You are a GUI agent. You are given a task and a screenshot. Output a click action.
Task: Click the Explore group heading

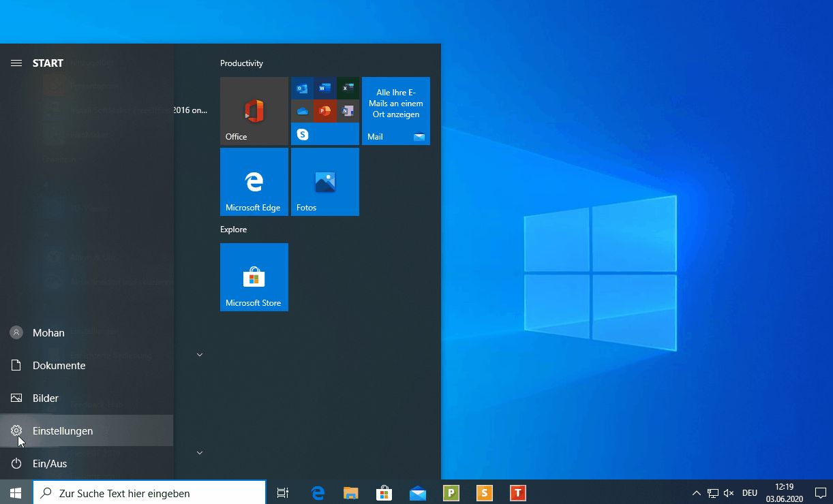233,230
